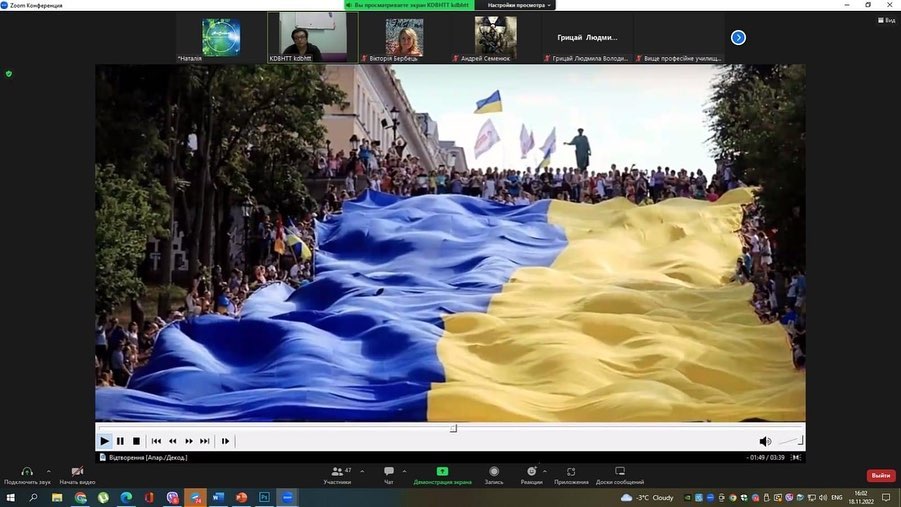Click Play in the shared media player

click(104, 441)
